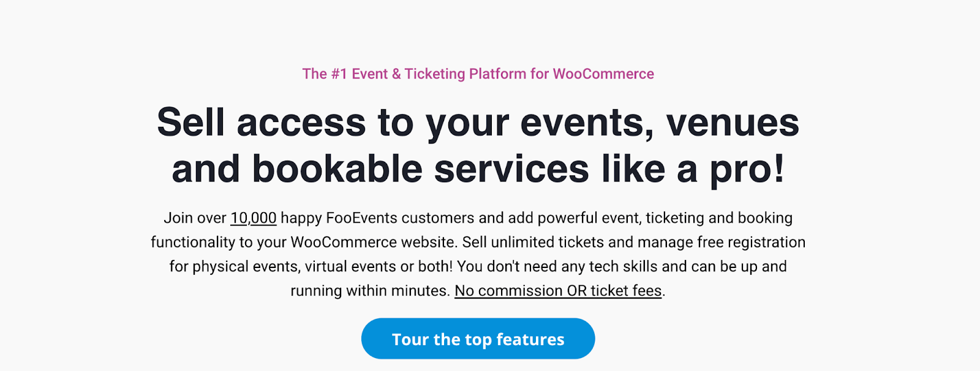Follow the No commission OR ticket fees link
Viewport: 980px width, 371px height.
[x=558, y=291]
